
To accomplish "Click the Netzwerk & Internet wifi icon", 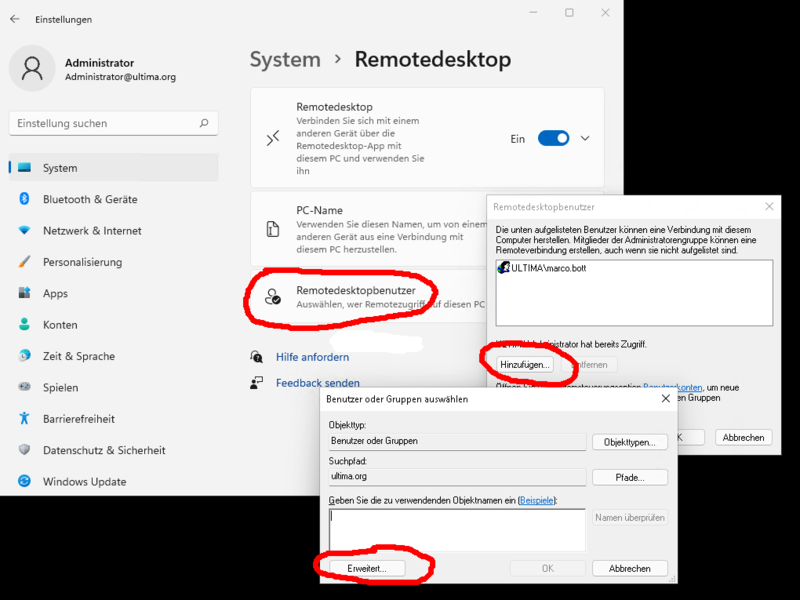I will click(24, 231).
